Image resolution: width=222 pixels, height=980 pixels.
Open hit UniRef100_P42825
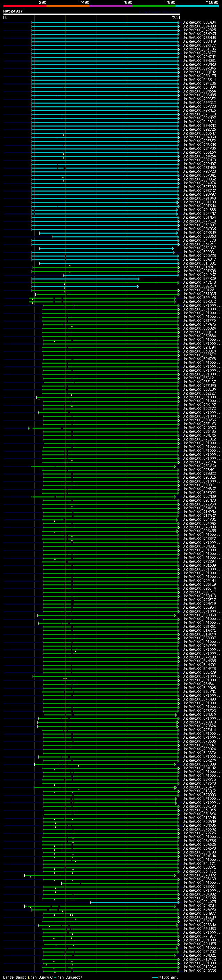tap(199, 30)
